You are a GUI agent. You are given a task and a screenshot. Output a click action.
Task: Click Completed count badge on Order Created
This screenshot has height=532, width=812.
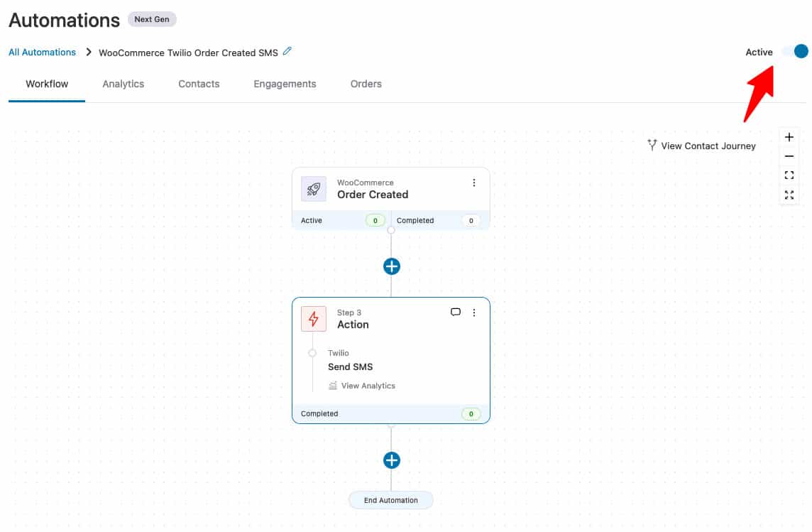coord(471,221)
